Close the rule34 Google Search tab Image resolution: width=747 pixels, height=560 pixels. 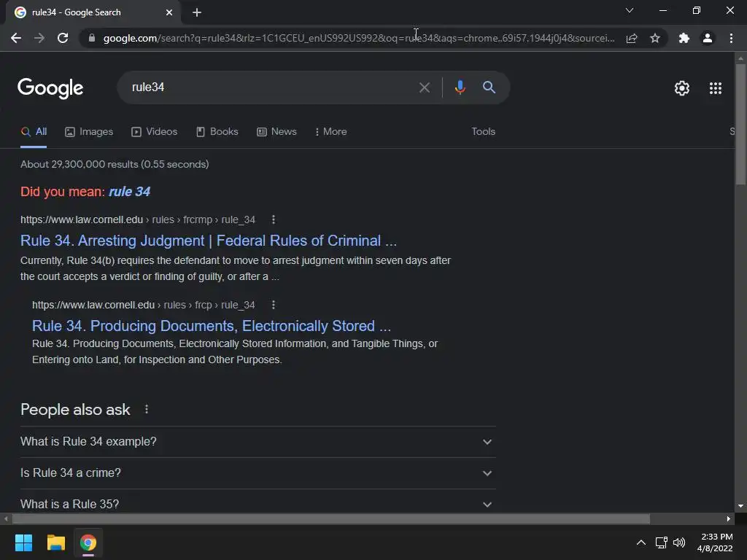point(169,13)
